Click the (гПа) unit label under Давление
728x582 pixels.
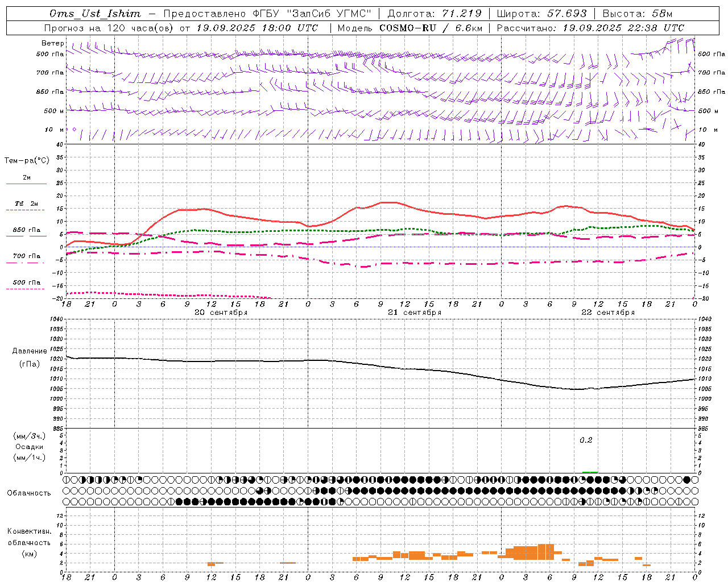click(x=30, y=364)
